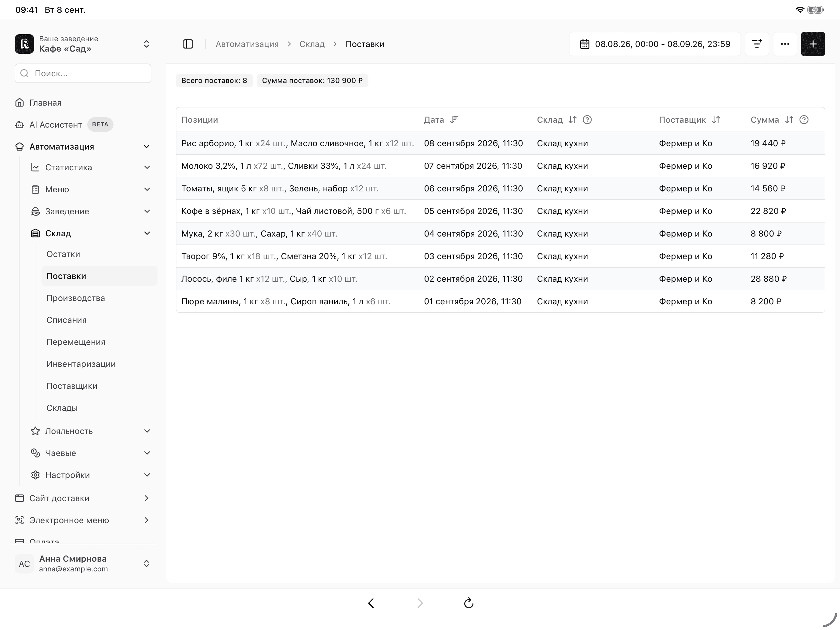The width and height of the screenshot is (840, 630).
Task: Open the date range picker
Action: coord(655,44)
